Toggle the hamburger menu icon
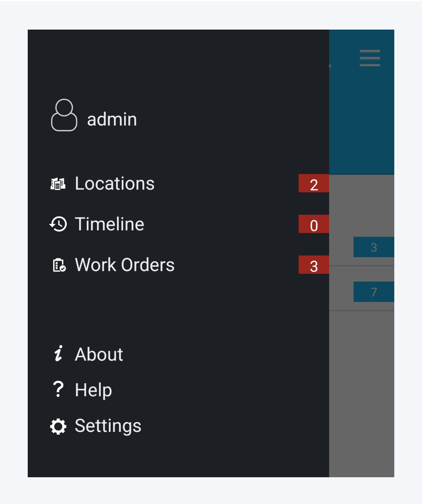422x504 pixels. tap(370, 58)
